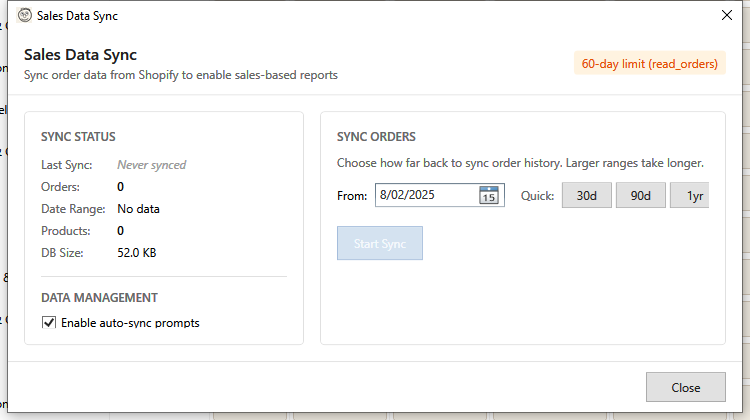
Task: Click the 'Orders:' label
Action: tap(60, 187)
